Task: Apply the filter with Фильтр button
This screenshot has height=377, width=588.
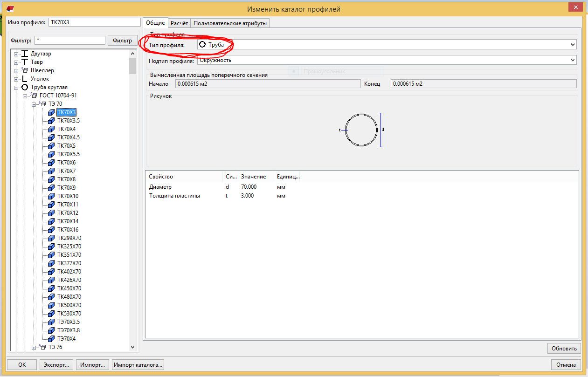Action: (x=122, y=41)
